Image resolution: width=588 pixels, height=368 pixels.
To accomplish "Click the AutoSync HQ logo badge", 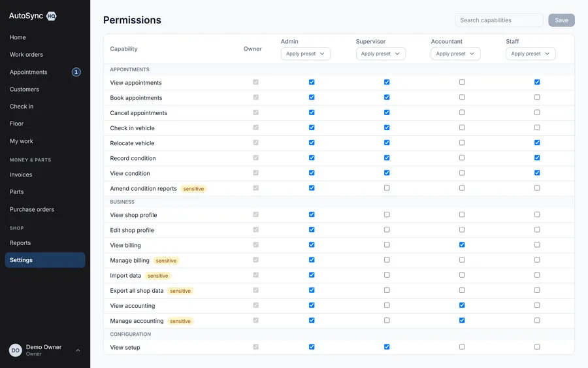I will point(52,16).
